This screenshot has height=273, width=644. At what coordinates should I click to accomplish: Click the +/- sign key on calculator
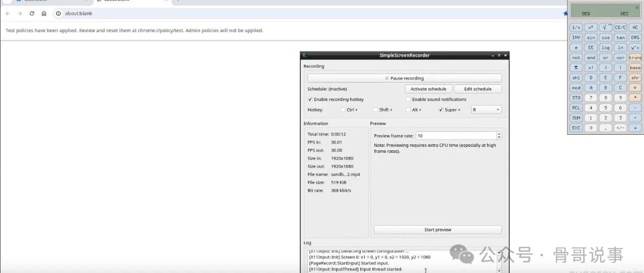point(620,128)
